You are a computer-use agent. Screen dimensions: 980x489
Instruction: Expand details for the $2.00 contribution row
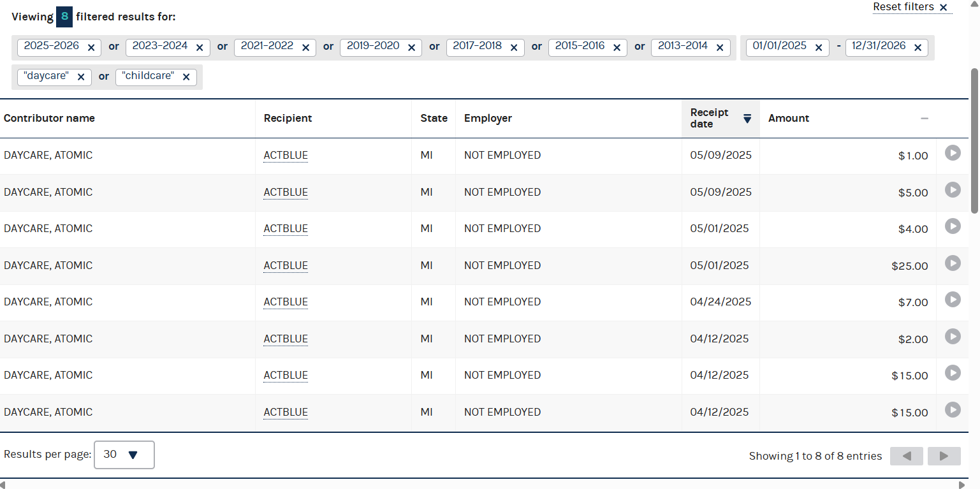tap(953, 337)
